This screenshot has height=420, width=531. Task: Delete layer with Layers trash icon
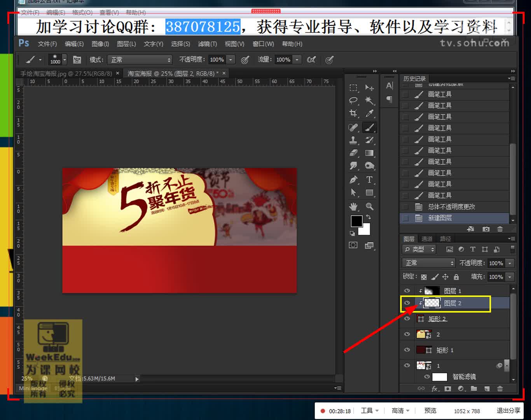(x=500, y=388)
